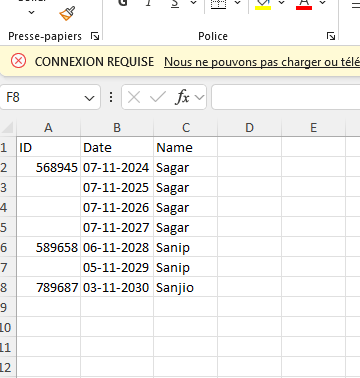
Task: Open the Police font dialog launcher
Action: click(331, 36)
